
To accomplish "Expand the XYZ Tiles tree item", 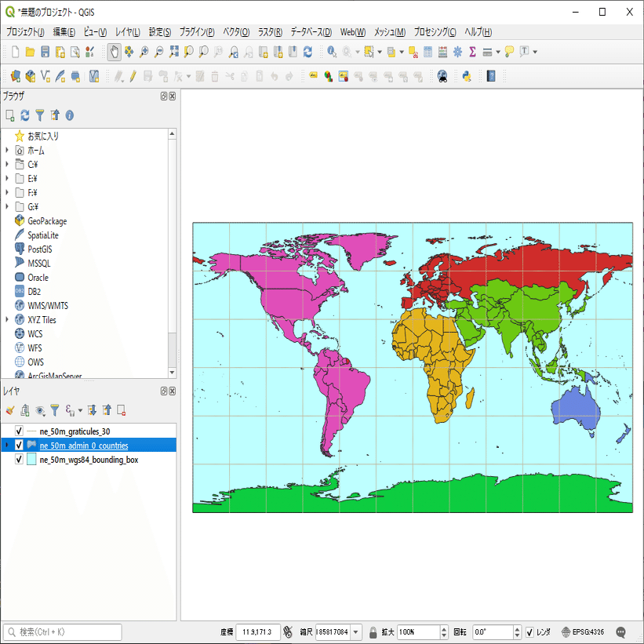I will coord(6,319).
